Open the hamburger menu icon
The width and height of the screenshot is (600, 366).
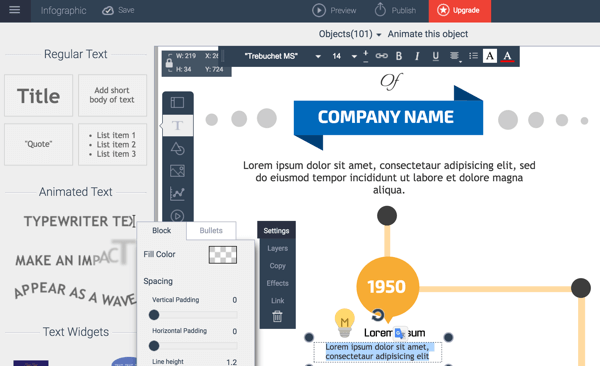[x=15, y=10]
